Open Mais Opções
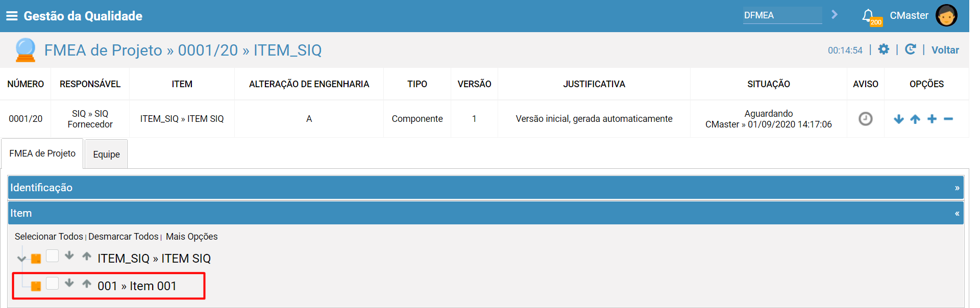980x308 pixels. [x=191, y=237]
